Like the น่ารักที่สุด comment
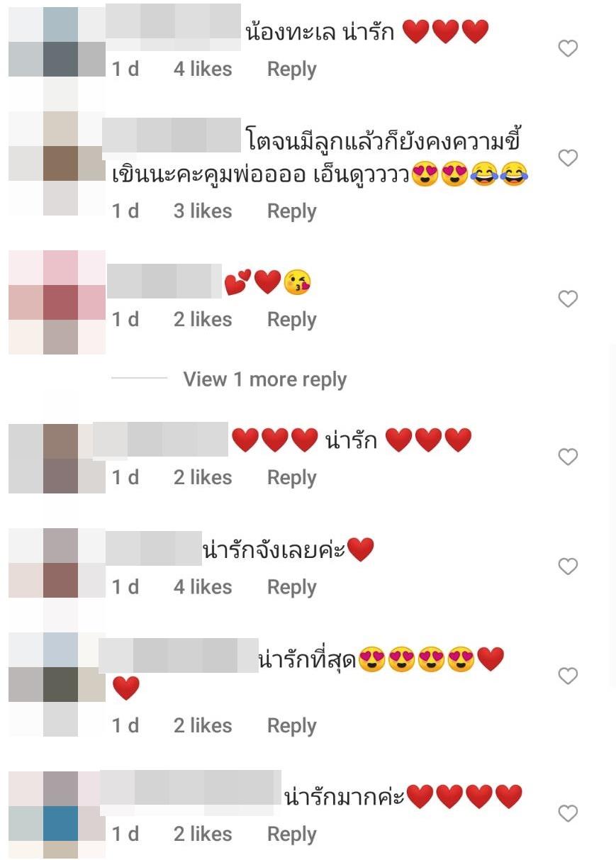The width and height of the screenshot is (616, 860). point(568,676)
